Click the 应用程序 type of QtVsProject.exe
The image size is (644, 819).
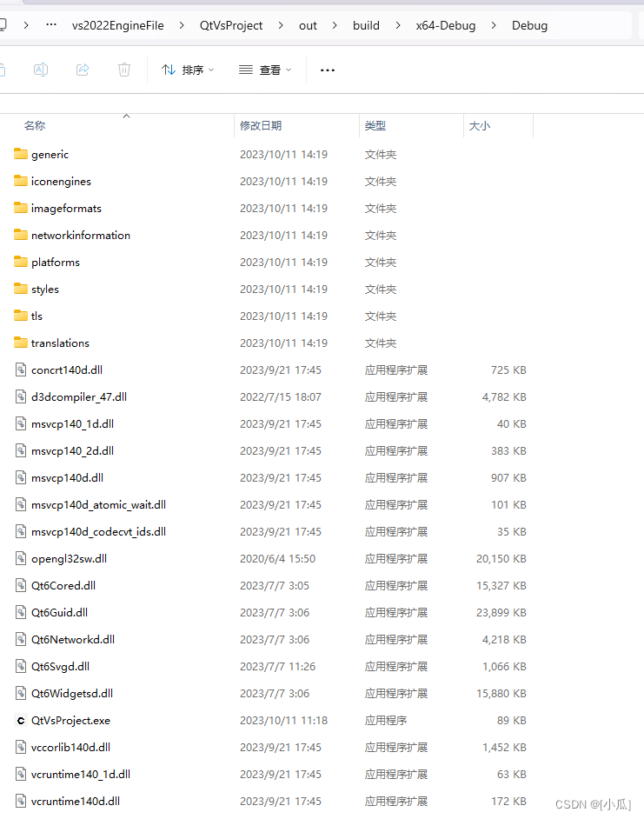pyautogui.click(x=386, y=720)
